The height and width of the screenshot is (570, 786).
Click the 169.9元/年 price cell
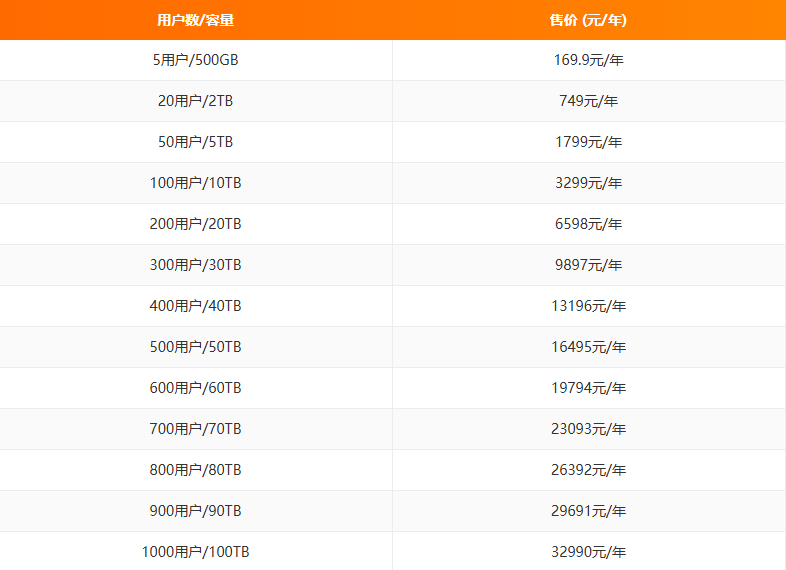(x=588, y=60)
